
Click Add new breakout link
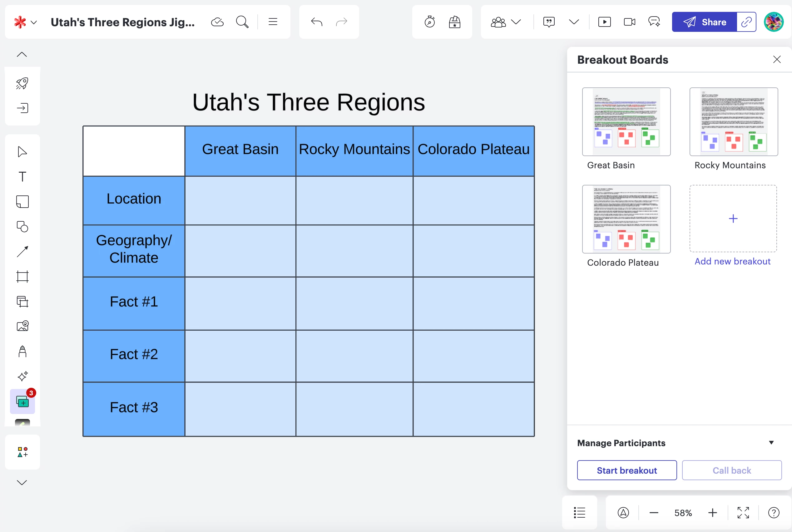click(x=732, y=261)
